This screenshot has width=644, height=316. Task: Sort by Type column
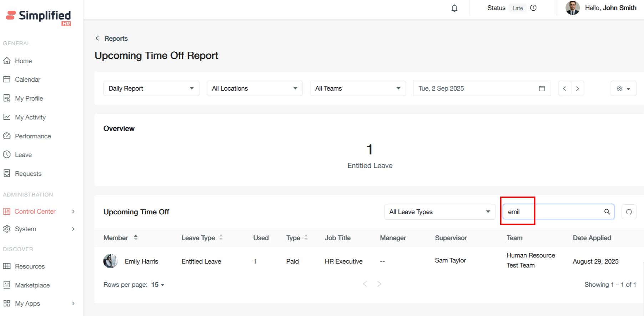pyautogui.click(x=306, y=238)
